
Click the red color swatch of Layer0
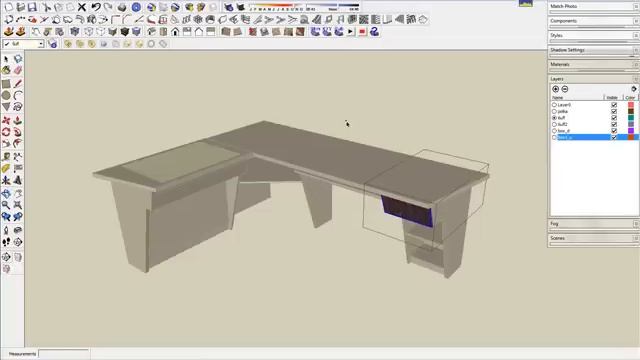(631, 105)
